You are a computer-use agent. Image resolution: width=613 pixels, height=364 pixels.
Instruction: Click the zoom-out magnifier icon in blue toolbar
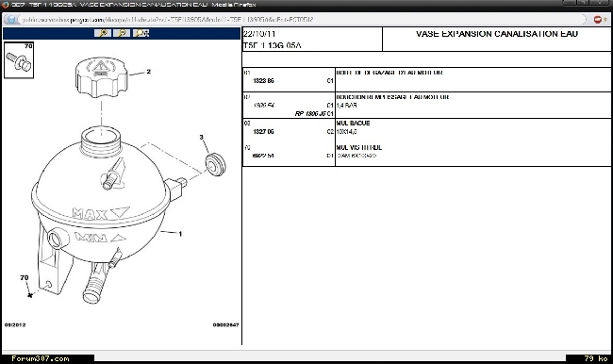point(122,33)
